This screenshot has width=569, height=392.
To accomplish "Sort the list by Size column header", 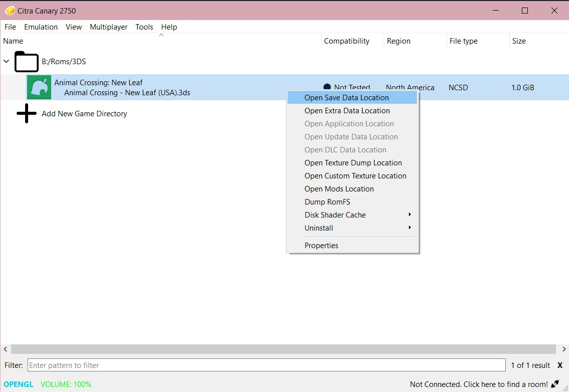I will click(x=519, y=41).
